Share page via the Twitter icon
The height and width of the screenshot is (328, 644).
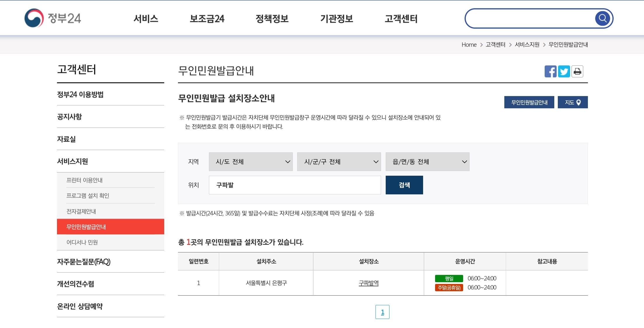pos(564,71)
